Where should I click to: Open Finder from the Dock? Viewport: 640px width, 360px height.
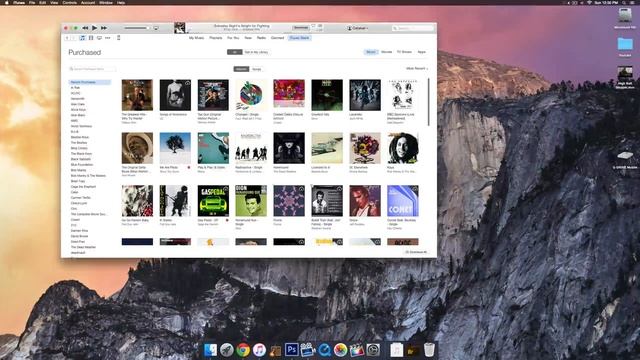pos(210,350)
